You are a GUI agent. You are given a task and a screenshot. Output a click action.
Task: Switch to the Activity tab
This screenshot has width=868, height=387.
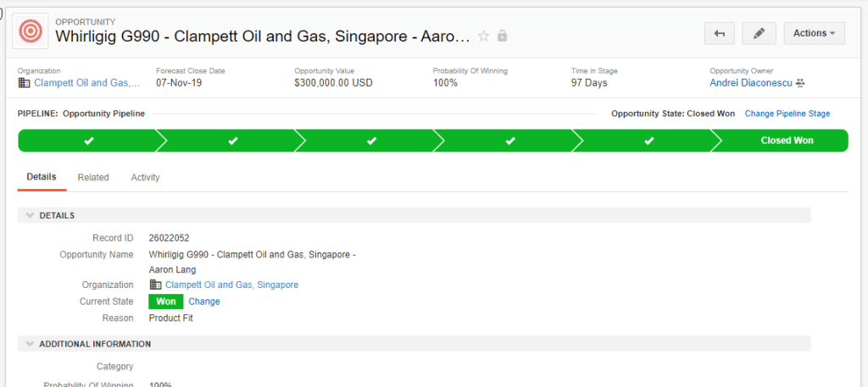pyautogui.click(x=145, y=177)
